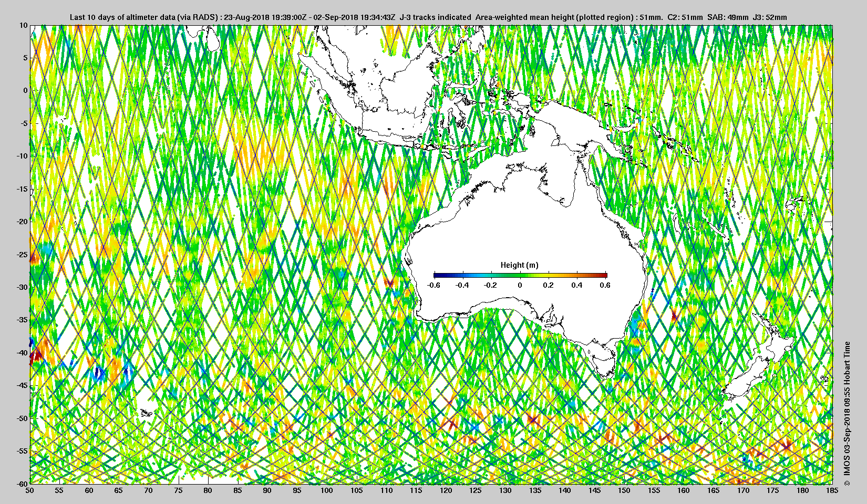
Task: Click latitude label '-55' on the vertical axis
Action: click(x=23, y=451)
